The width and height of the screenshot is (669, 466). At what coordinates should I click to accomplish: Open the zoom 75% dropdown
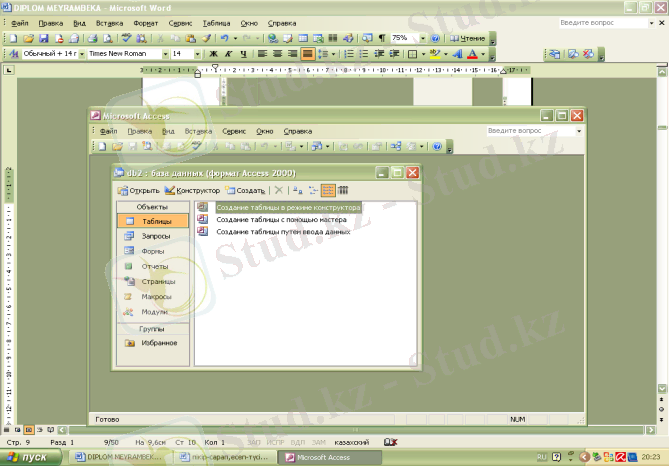coord(423,38)
